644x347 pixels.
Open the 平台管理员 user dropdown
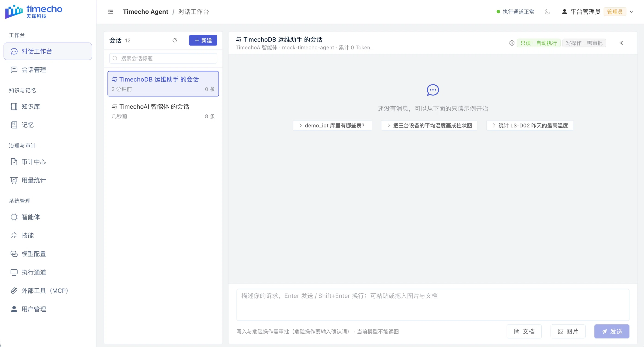click(598, 12)
